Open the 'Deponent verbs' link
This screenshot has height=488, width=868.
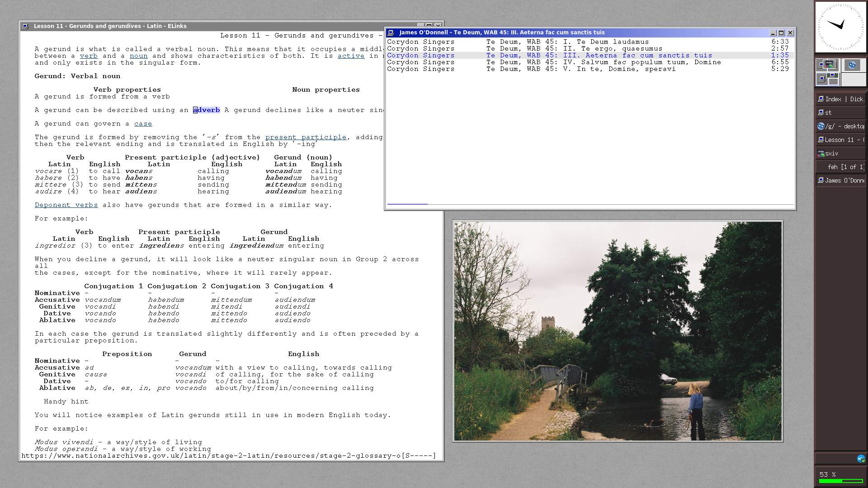point(66,205)
